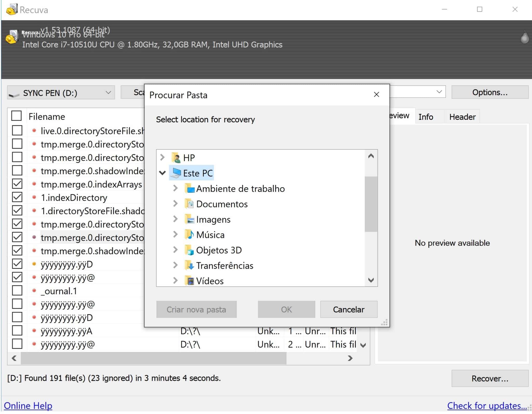Screen dimensions: 532x414
Task: Check the ÿÿÿÿÿÿÿÿ.ÿÿA row checkbox
Action: 17,331
